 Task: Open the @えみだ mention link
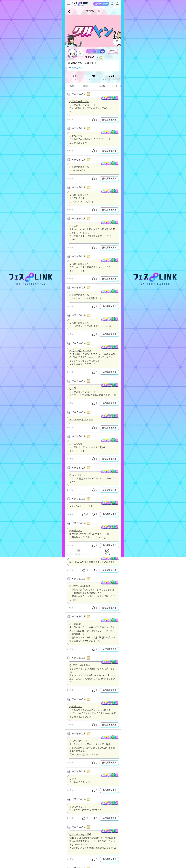[74, 226]
